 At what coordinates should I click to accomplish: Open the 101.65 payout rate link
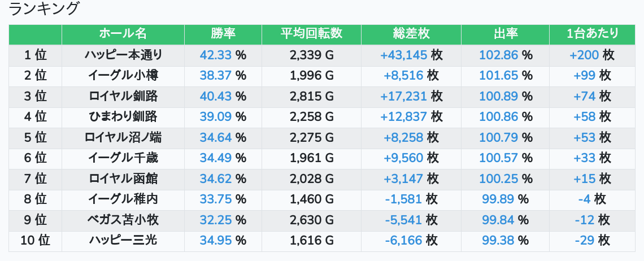[498, 76]
